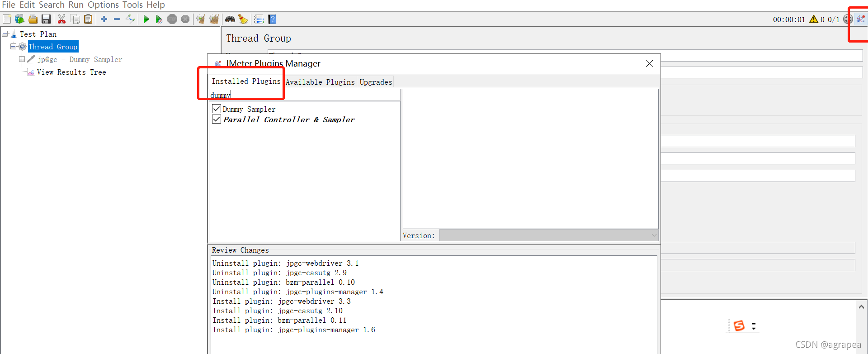
Task: Click the scroll up arrow at right panel
Action: 861,307
